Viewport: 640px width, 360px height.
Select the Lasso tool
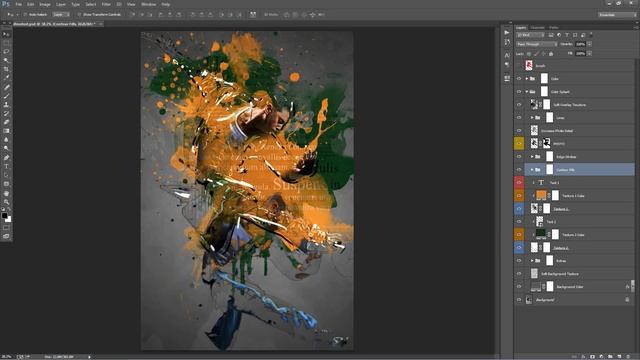click(x=6, y=52)
